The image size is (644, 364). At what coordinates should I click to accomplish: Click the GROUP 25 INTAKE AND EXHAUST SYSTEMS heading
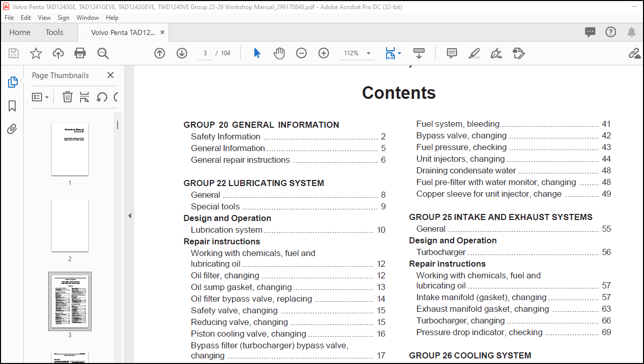(x=501, y=217)
